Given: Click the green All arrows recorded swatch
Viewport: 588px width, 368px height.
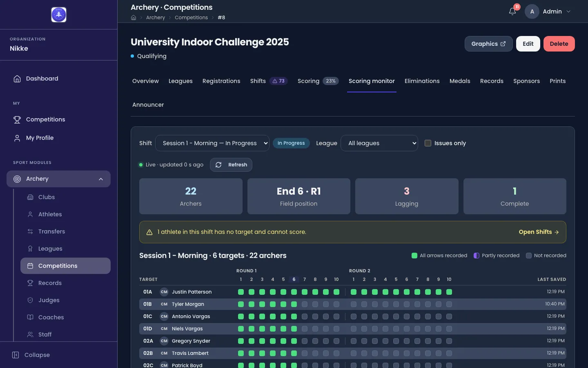Looking at the screenshot, I should 414,256.
